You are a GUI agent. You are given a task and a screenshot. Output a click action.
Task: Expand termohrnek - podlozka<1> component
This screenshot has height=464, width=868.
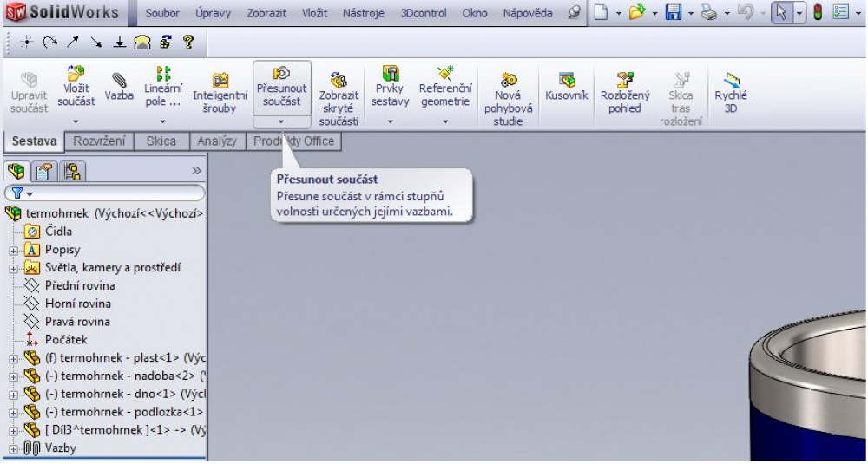13,413
